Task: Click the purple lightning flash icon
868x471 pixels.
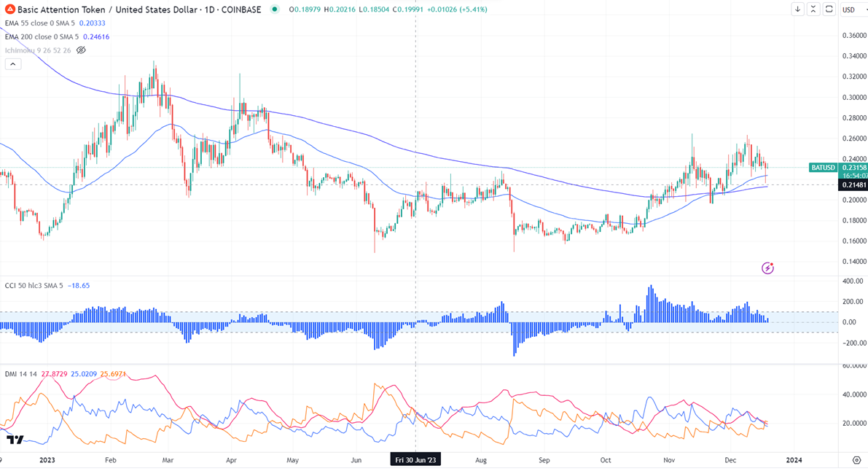Action: click(767, 268)
